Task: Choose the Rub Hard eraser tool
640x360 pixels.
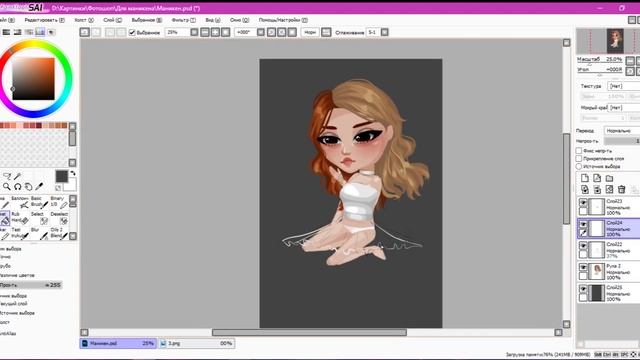Action: [20, 218]
